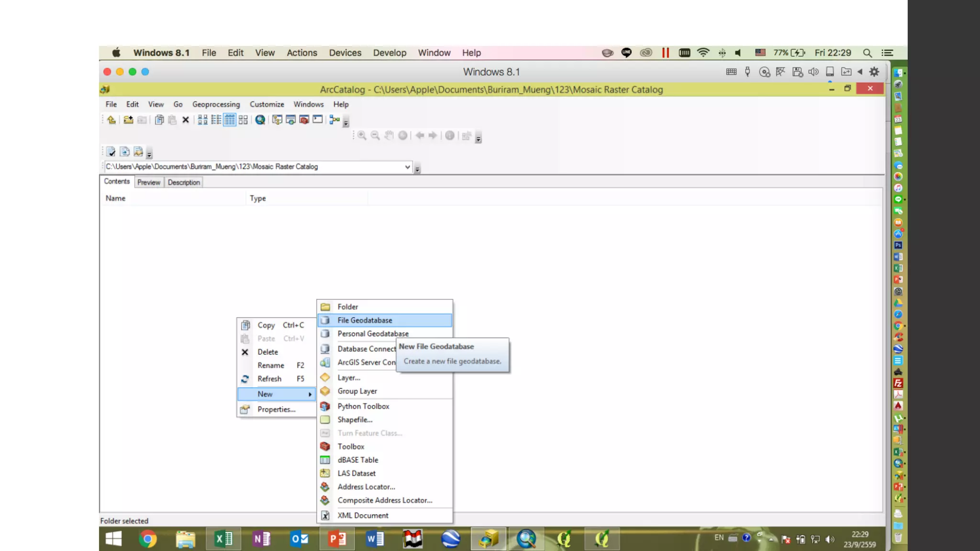Click the globe magnifier Launch ArcMap icon
This screenshot has width=980, height=551.
pyautogui.click(x=260, y=120)
